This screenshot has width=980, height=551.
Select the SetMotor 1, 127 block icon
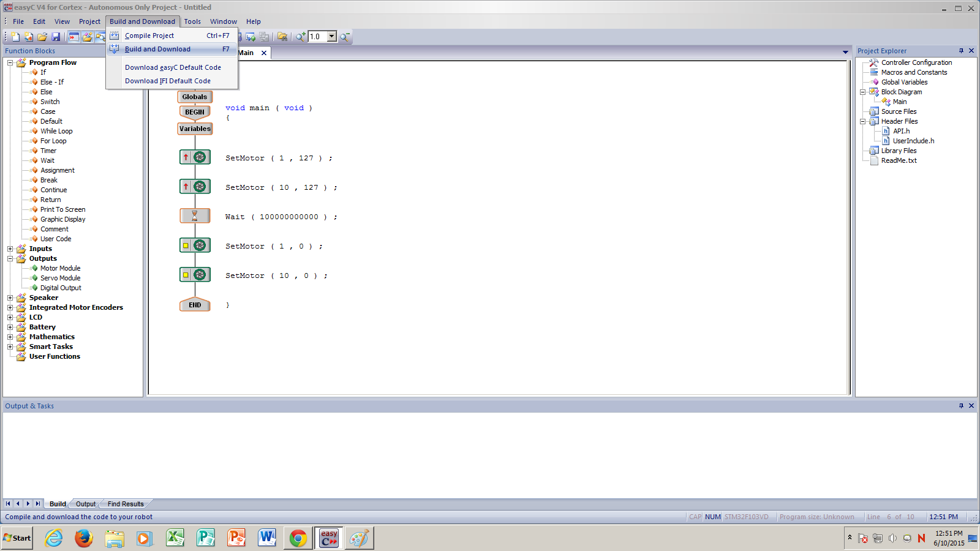195,157
